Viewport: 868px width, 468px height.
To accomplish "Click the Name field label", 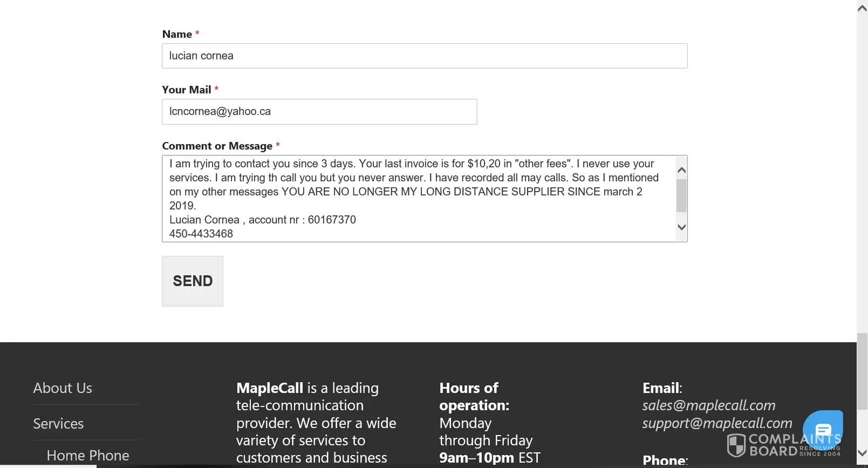I will click(x=177, y=34).
